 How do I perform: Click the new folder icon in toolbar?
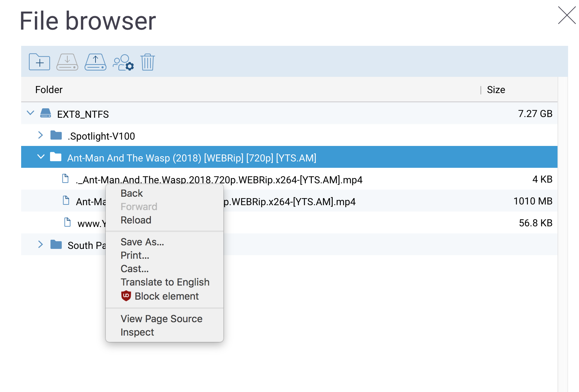tap(39, 62)
